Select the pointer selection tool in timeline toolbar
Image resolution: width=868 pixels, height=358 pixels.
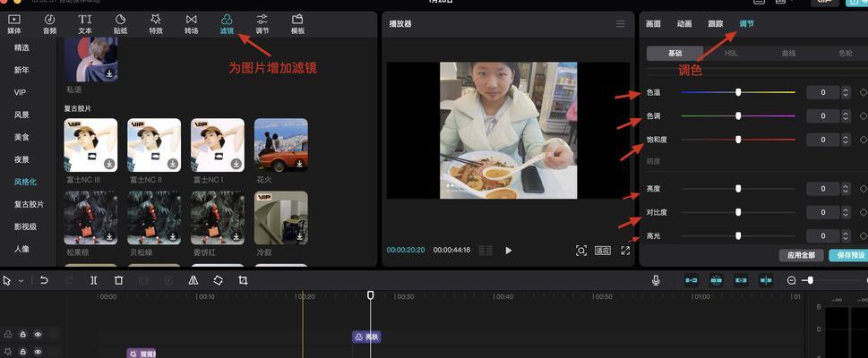click(6, 280)
